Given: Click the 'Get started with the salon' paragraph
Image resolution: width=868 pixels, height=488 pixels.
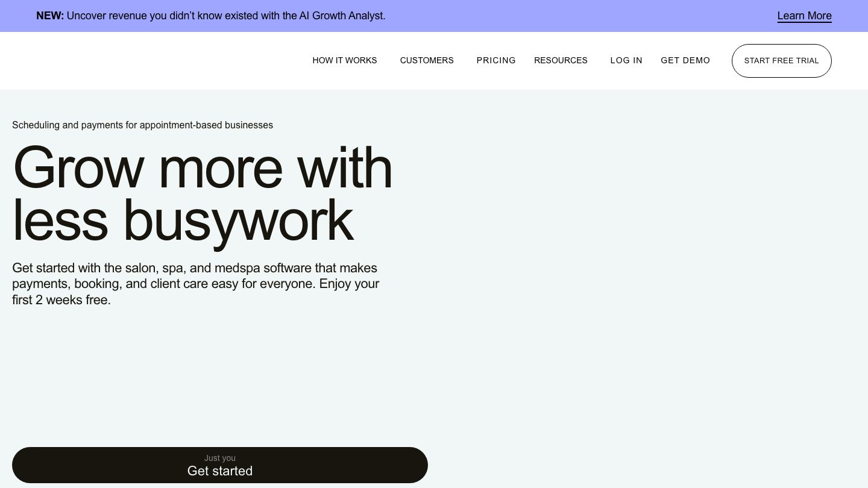Looking at the screenshot, I should pyautogui.click(x=194, y=268).
